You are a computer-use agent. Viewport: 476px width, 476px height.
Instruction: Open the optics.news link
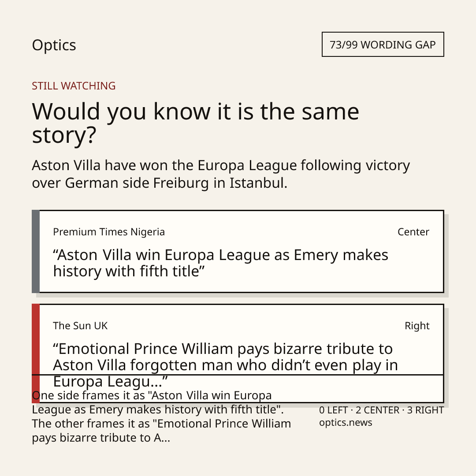pos(346,423)
